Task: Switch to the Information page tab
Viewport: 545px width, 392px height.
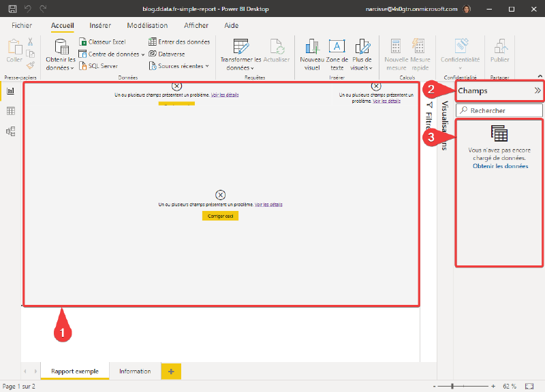Action: tap(135, 371)
